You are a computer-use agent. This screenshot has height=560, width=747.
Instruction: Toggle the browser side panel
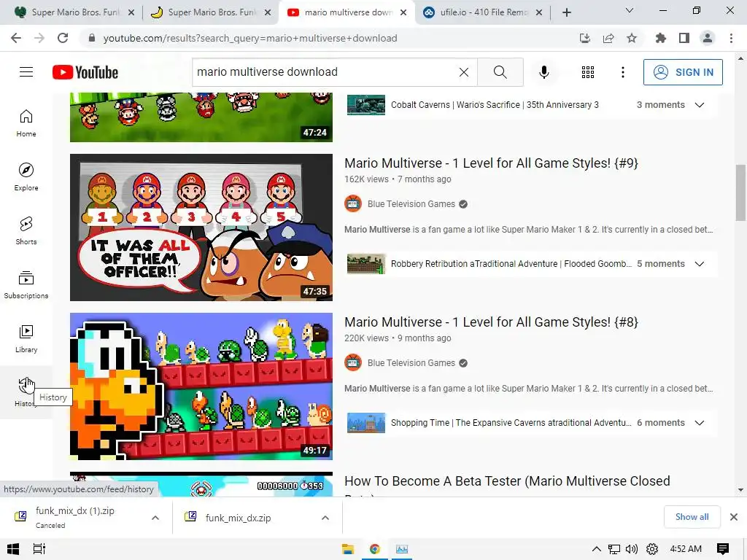coord(684,38)
